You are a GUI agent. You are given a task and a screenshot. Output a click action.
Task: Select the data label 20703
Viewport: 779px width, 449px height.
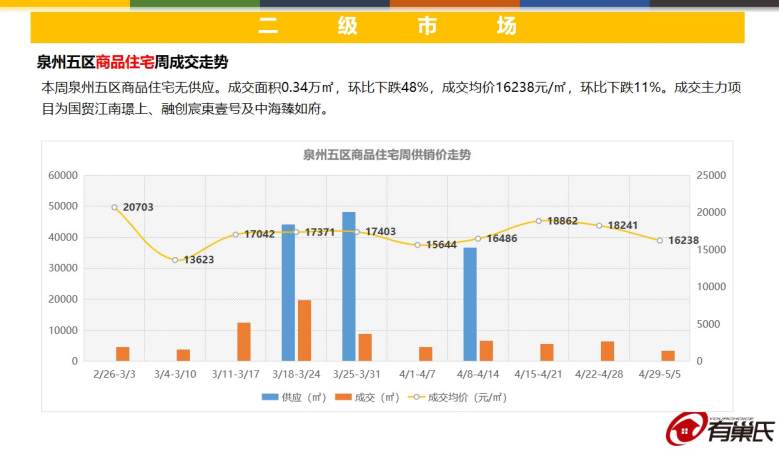click(x=138, y=207)
